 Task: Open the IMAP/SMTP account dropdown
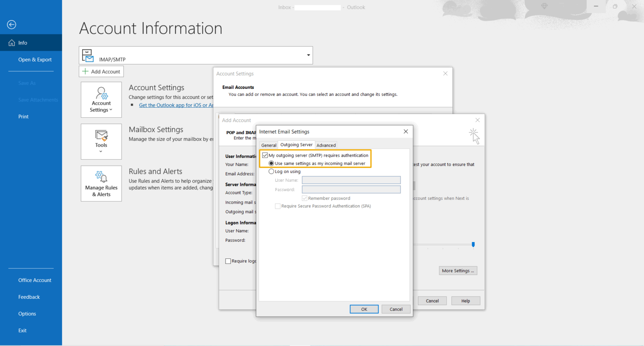(308, 55)
